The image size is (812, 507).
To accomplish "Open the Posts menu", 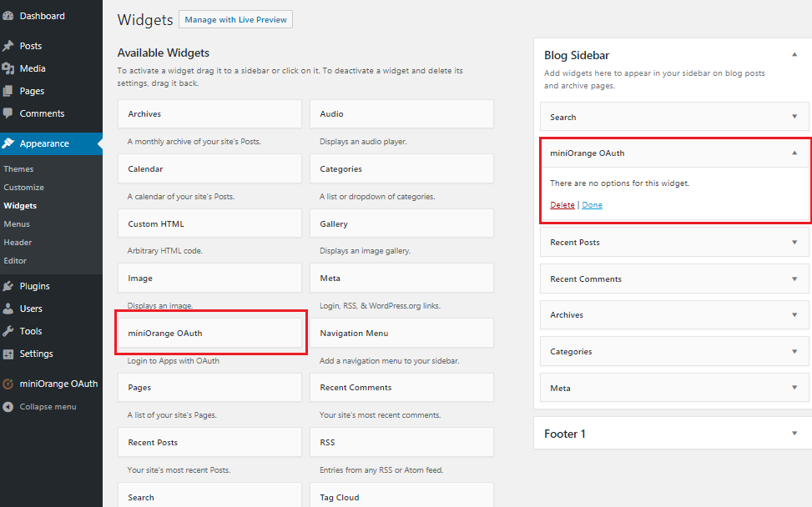I will (31, 46).
